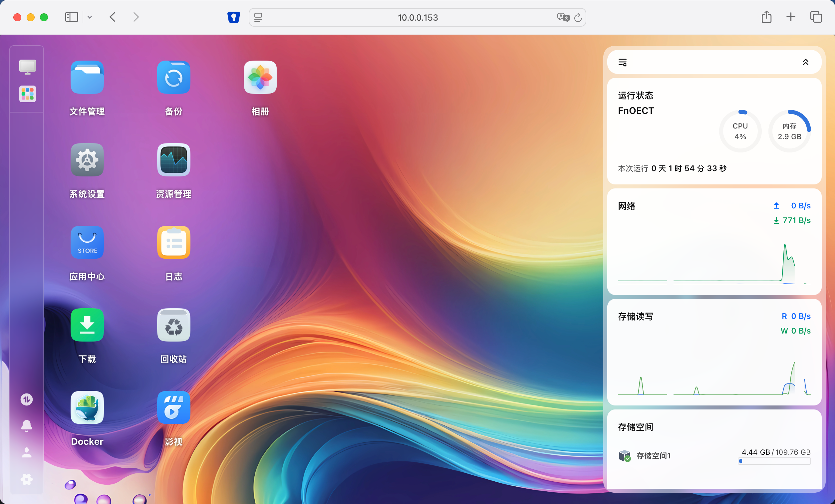Open the notifications bell
The height and width of the screenshot is (504, 835).
[26, 426]
